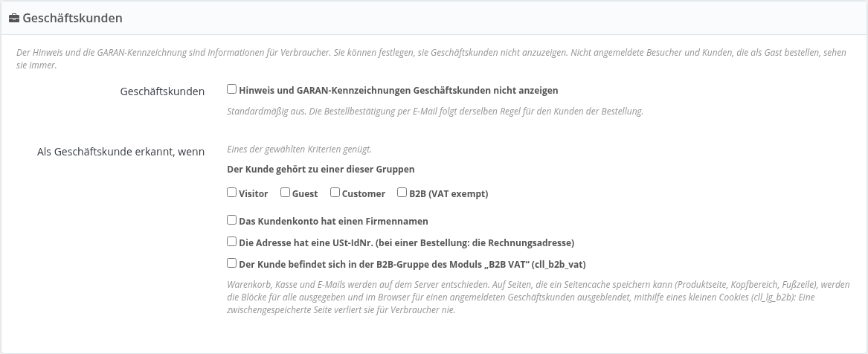Check 'Die Adresse hat eine USt-IdNr.' option

point(232,242)
